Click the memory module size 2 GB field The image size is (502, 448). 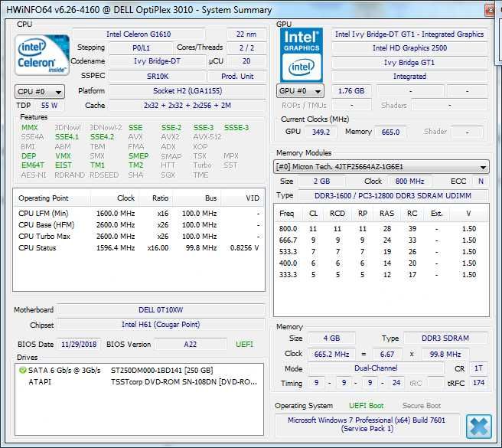pos(321,181)
